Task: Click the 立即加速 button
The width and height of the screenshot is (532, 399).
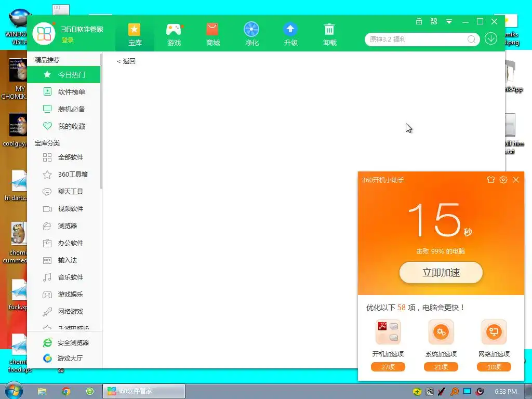Action: (x=441, y=272)
